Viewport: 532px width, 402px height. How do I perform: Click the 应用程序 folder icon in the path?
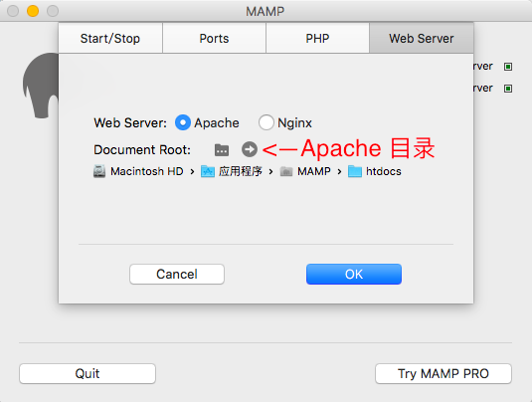(x=208, y=171)
